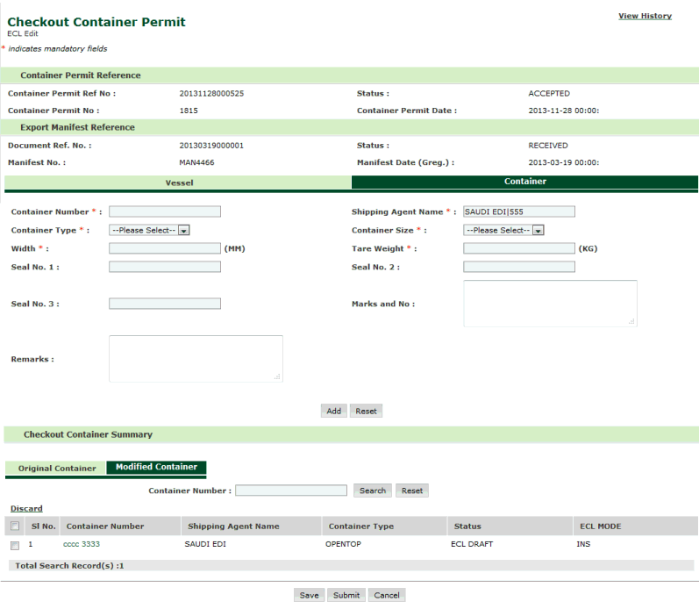Viewport: 699px width, 616px height.
Task: Open the View History link
Action: (645, 16)
